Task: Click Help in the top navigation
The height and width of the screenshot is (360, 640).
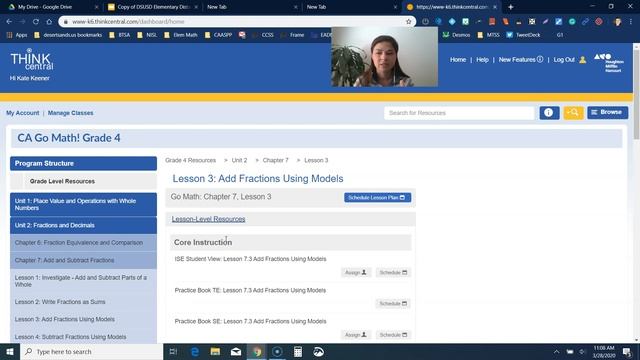Action: click(x=482, y=60)
